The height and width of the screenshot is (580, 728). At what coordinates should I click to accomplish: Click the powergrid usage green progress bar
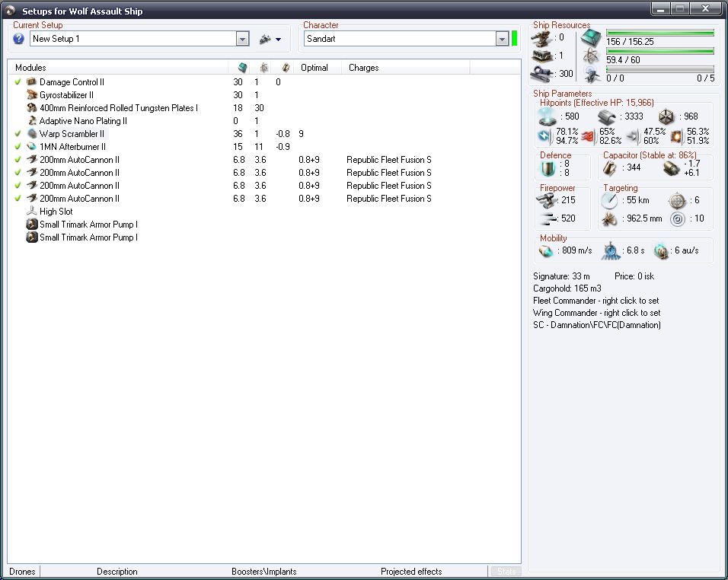click(659, 52)
